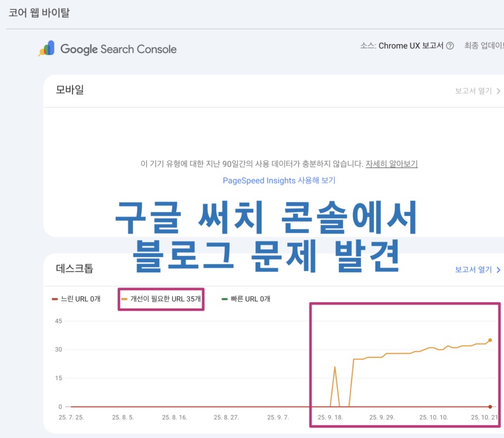The height and width of the screenshot is (438, 504).
Task: Click the red data dot at the chart's end
Action: pos(490,405)
